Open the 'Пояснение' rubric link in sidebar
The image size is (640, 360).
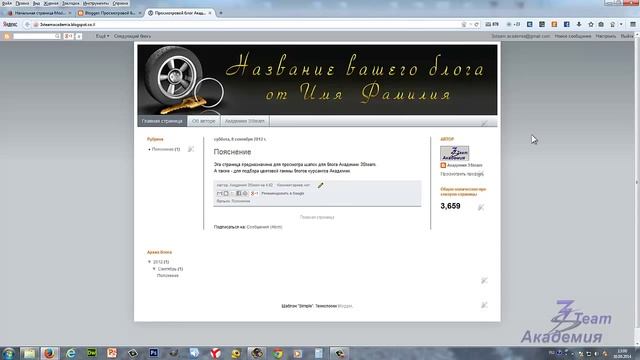tap(162, 149)
